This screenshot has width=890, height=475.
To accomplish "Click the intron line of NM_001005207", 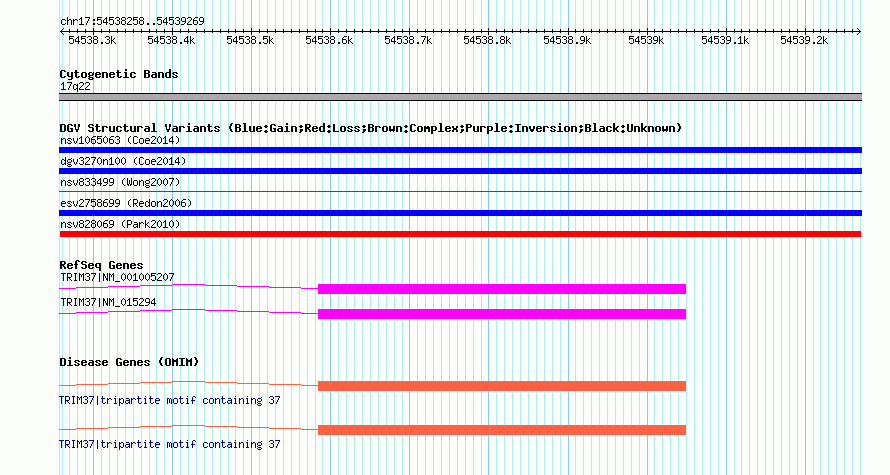I will click(188, 285).
